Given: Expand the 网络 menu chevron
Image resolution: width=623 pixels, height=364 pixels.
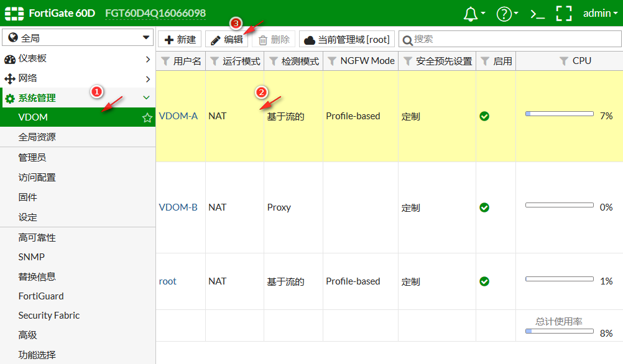Looking at the screenshot, I should pos(148,79).
